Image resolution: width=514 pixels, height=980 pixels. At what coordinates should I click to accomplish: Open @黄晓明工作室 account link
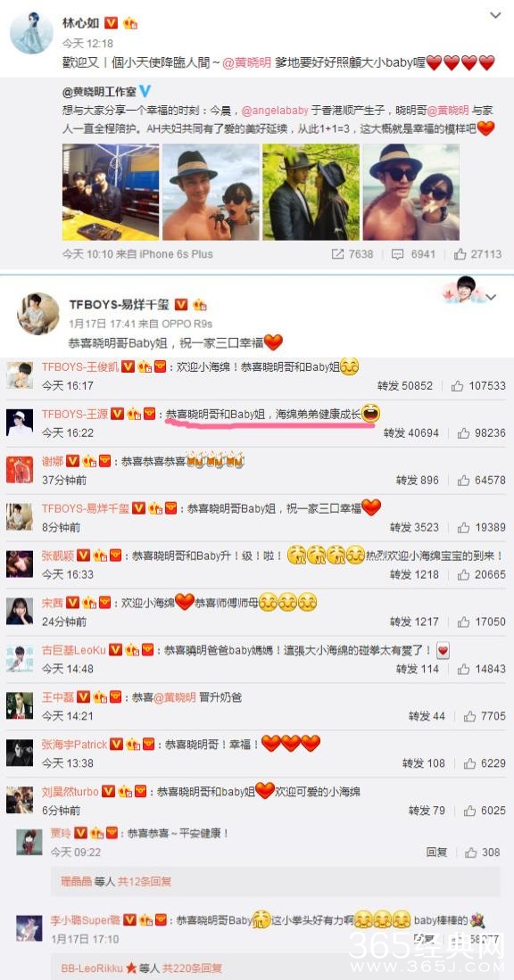point(99,91)
